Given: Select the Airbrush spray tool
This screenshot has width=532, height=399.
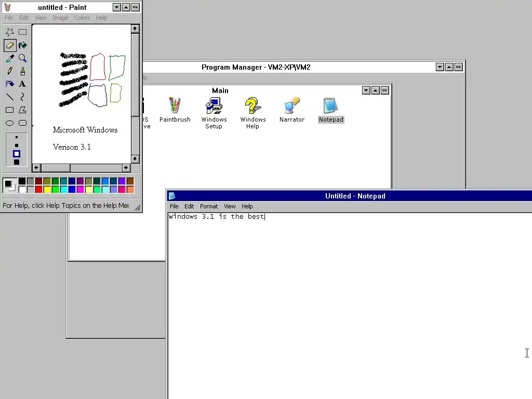Looking at the screenshot, I should click(x=10, y=84).
